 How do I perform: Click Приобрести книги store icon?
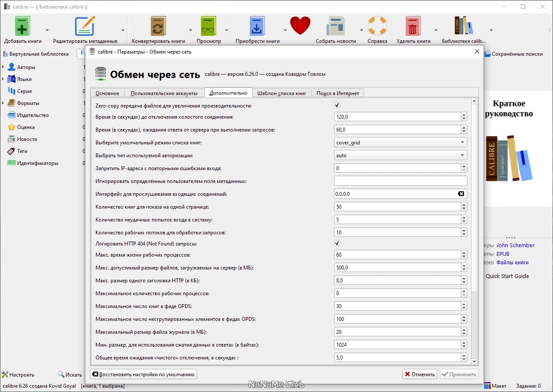click(257, 26)
